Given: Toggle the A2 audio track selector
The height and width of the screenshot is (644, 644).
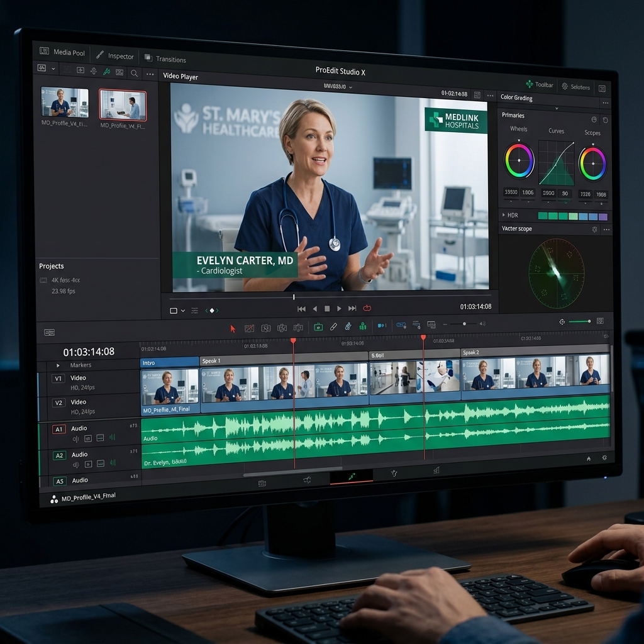Looking at the screenshot, I should [x=59, y=455].
